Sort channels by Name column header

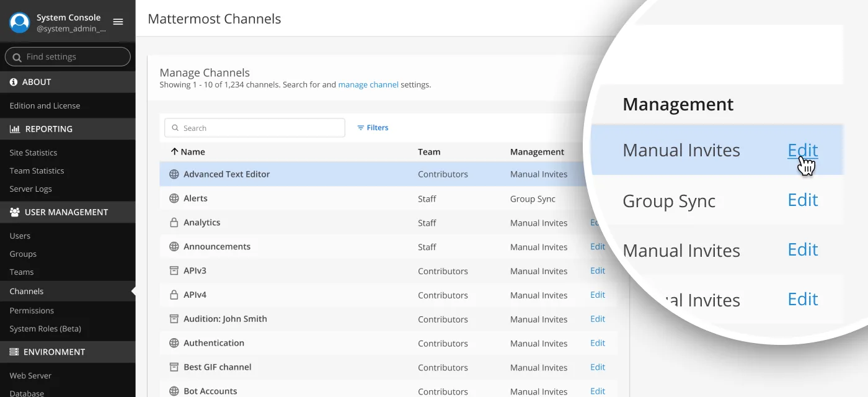coord(193,151)
